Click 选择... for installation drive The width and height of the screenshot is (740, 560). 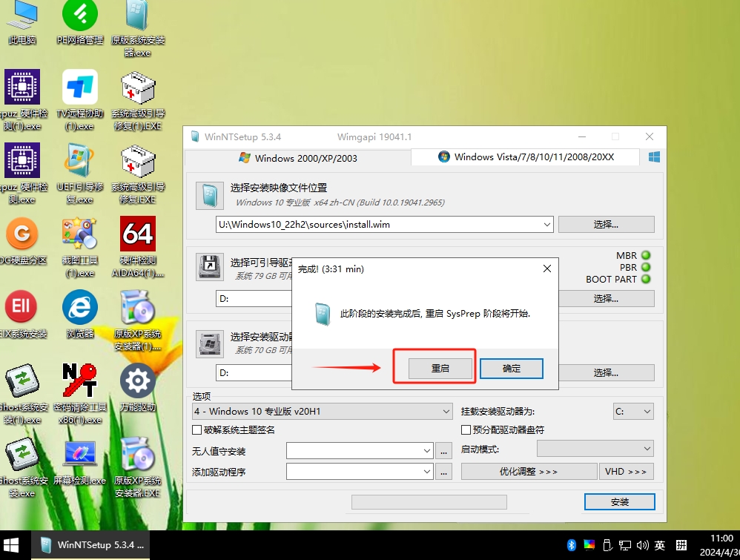pos(607,372)
